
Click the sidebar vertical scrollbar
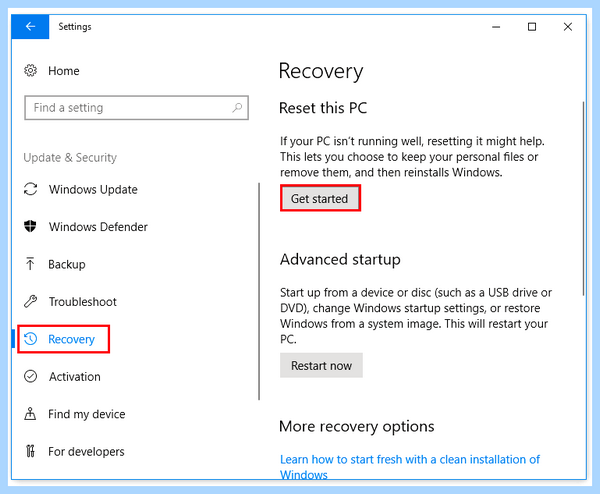[x=259, y=292]
